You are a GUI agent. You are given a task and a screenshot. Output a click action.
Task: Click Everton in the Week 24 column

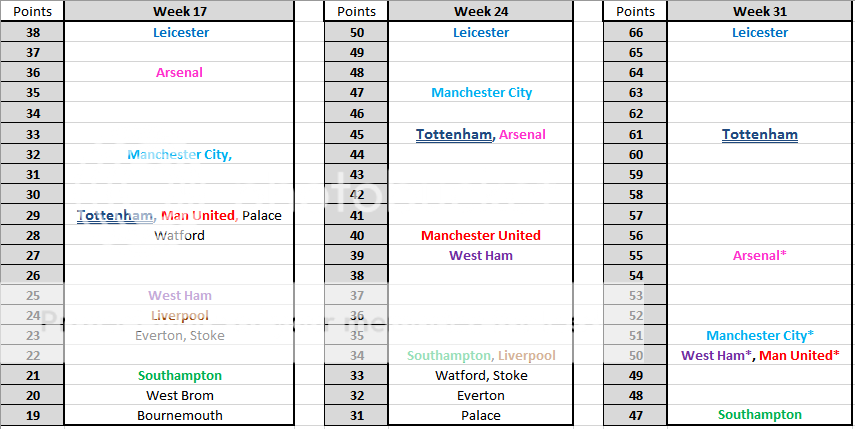(480, 395)
